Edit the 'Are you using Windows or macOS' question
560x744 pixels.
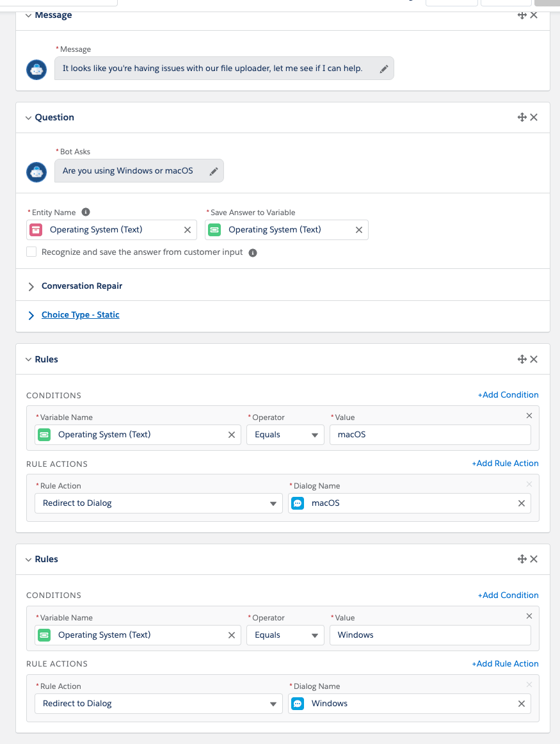pos(214,172)
